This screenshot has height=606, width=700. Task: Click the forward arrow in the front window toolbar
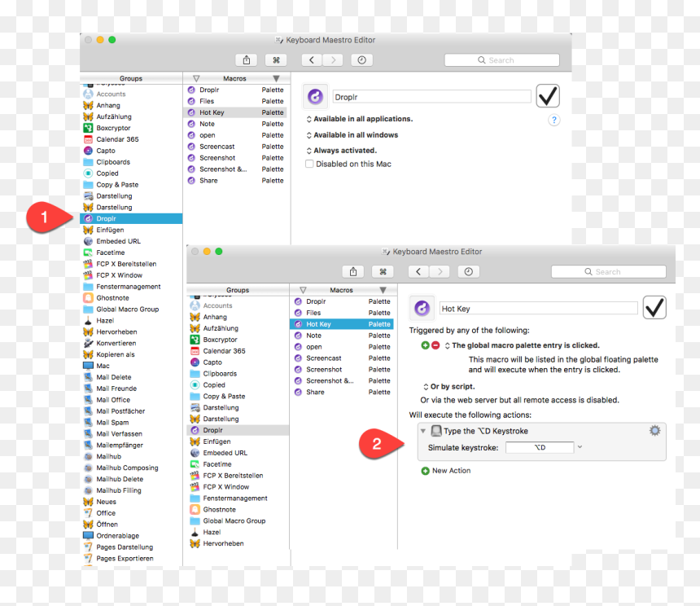tap(440, 271)
